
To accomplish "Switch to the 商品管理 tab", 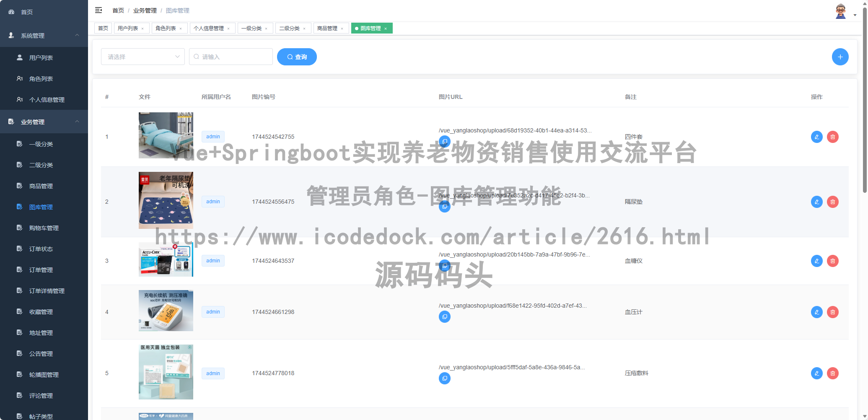I will [x=327, y=28].
